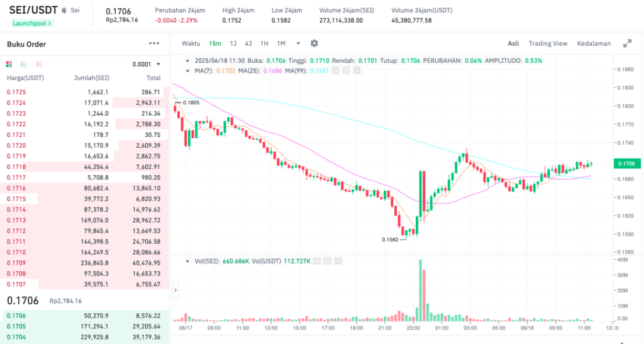Screen dimensions: 644x344
Task: Select ask price 0.1725
Action: click(x=16, y=92)
